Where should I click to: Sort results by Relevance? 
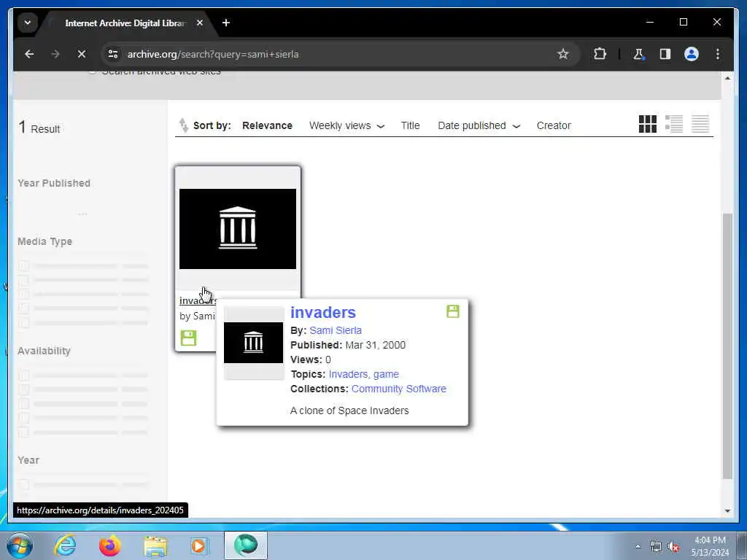tap(267, 125)
